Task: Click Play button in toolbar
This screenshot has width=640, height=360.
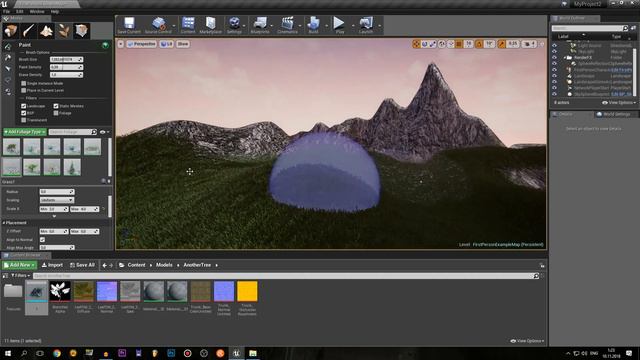Action: 339,25
